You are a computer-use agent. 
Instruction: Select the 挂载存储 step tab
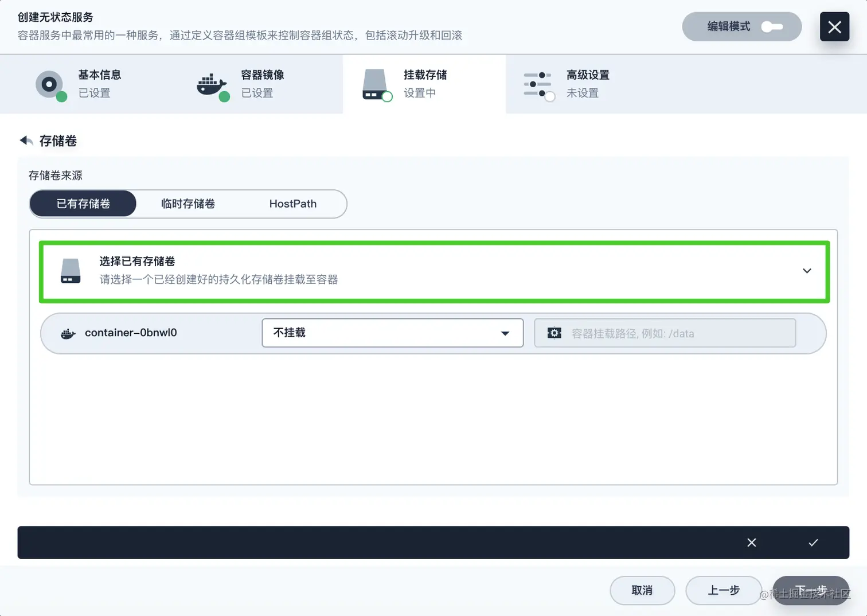[424, 84]
